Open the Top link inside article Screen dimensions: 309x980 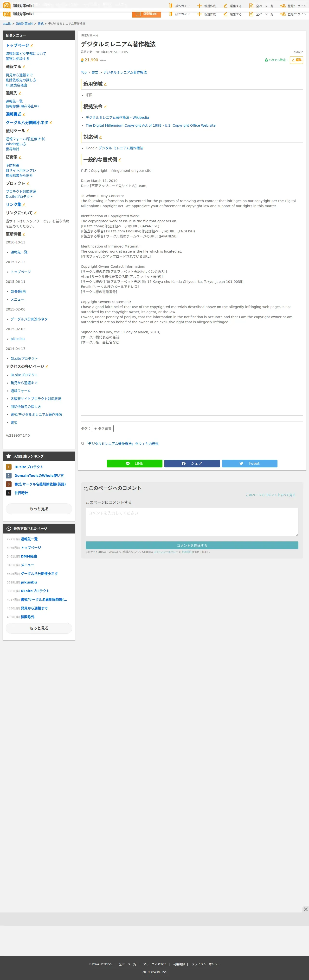pyautogui.click(x=84, y=72)
